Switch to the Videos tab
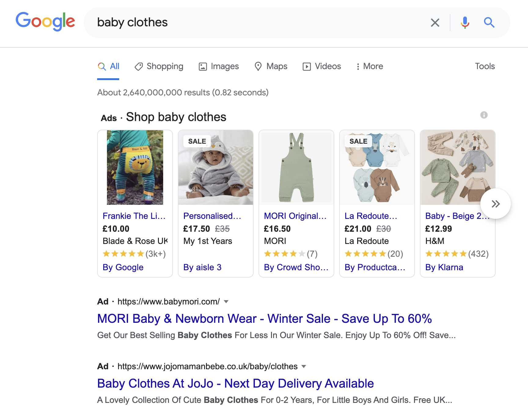The height and width of the screenshot is (420, 528). coord(322,66)
